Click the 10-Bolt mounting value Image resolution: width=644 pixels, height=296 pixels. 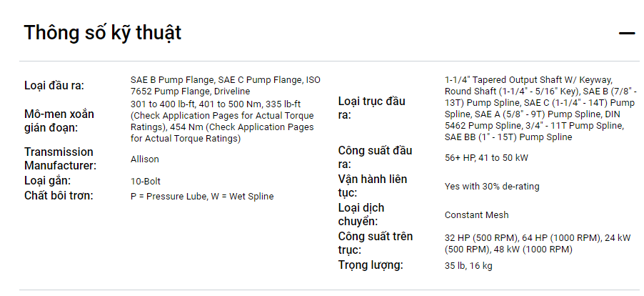[146, 181]
